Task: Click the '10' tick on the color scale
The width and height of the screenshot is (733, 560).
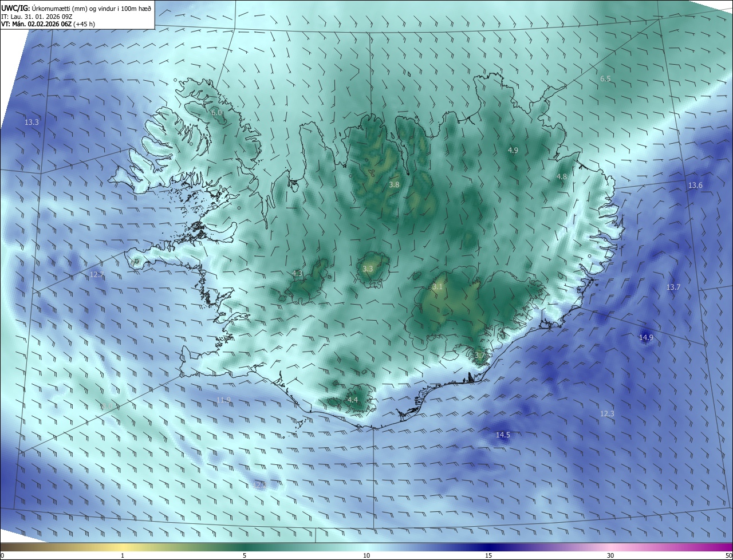Action: [366, 555]
